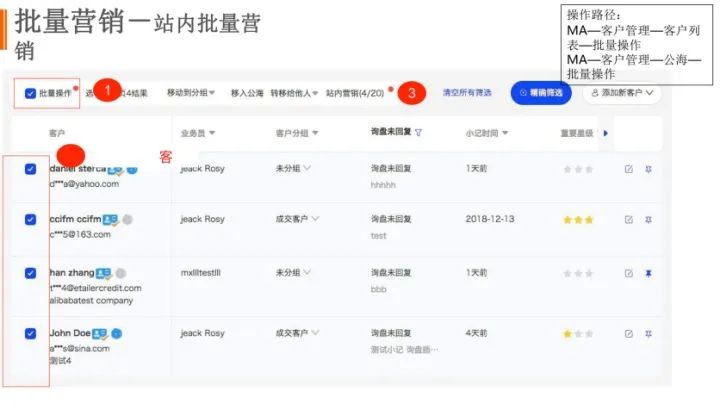Click the gray status icon beside ccifm ccifm

[x=128, y=220]
